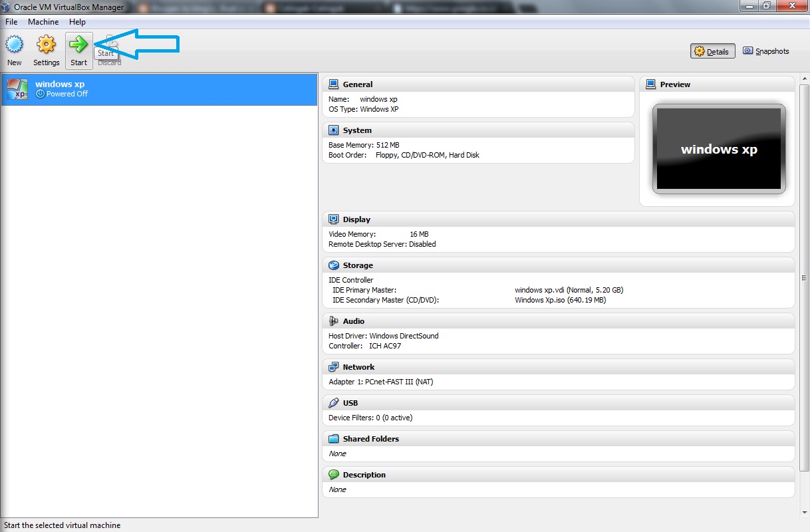Click the windows xp OS icon
Screen dimensions: 810x532
17,89
